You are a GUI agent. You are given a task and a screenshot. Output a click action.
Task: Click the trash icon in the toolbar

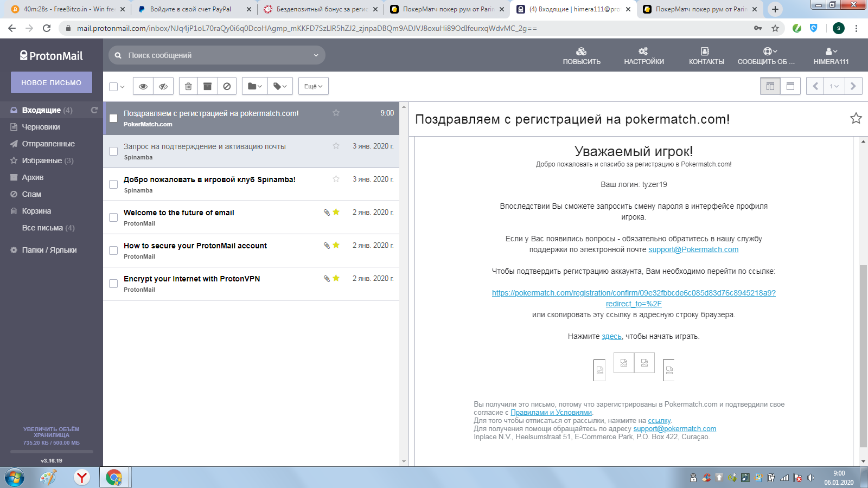click(188, 86)
